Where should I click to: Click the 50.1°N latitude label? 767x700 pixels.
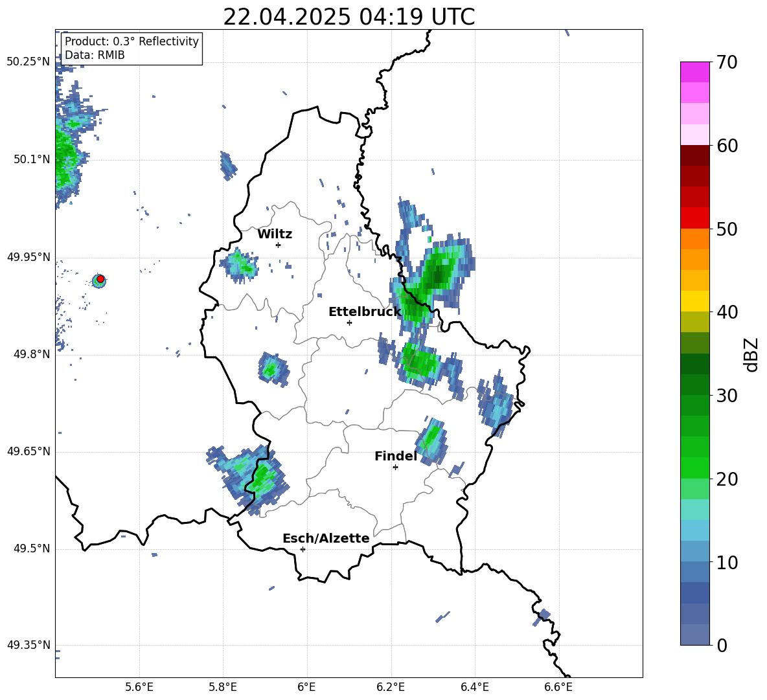point(32,159)
